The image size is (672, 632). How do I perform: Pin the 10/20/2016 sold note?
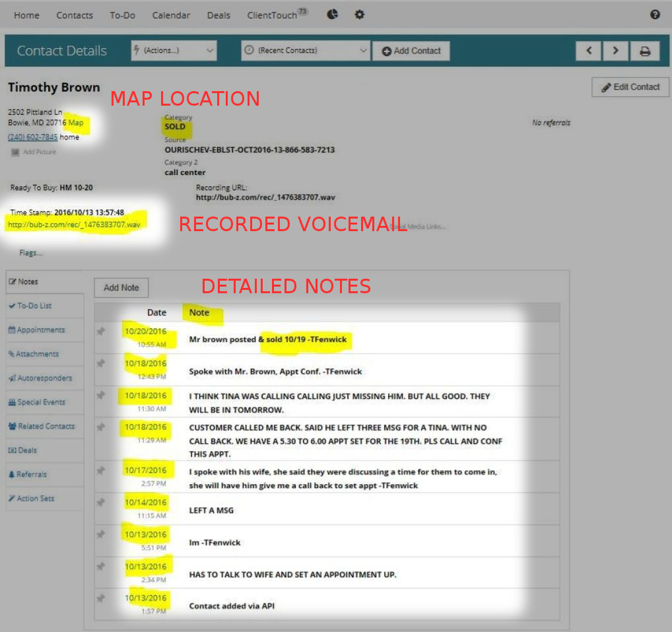101,332
